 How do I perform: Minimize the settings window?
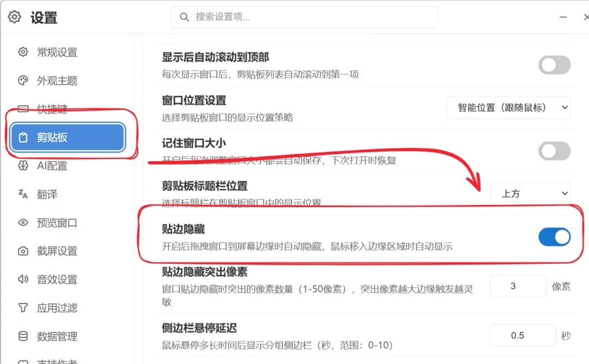(563, 17)
